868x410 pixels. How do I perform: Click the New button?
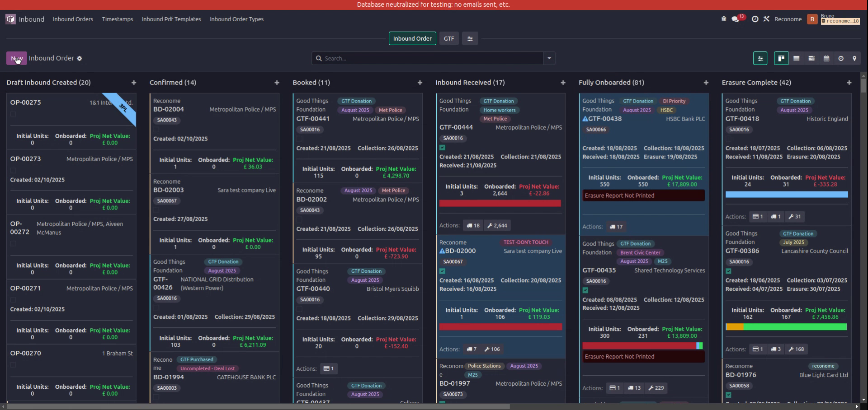pos(16,58)
